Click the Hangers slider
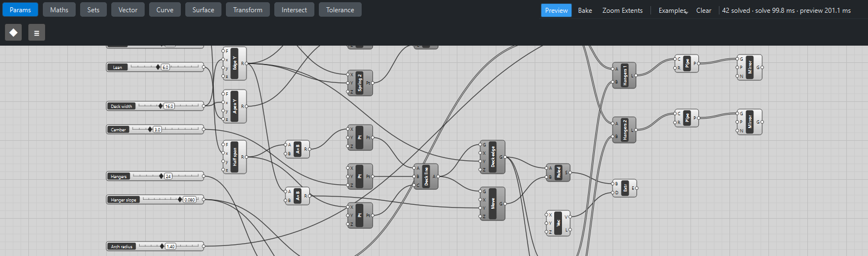Viewport: 868px width, 256px height. click(x=155, y=176)
